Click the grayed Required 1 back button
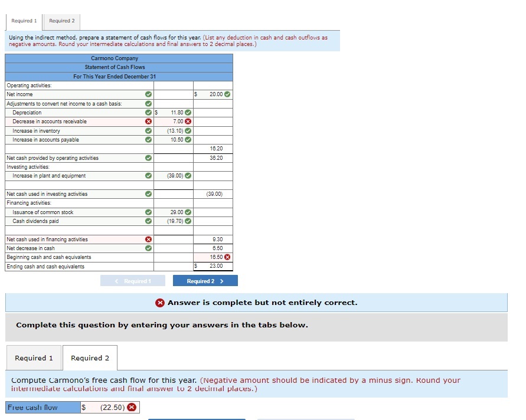The height and width of the screenshot is (420, 526). [x=133, y=280]
